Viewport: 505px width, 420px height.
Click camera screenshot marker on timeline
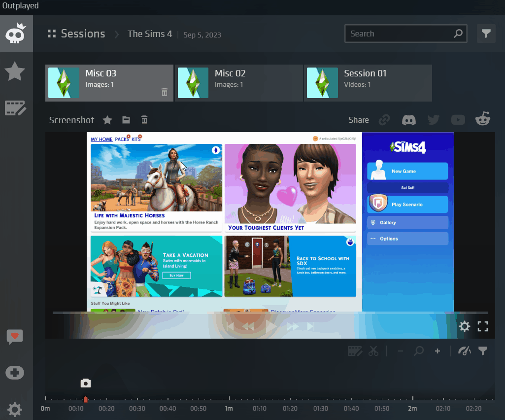pos(86,383)
